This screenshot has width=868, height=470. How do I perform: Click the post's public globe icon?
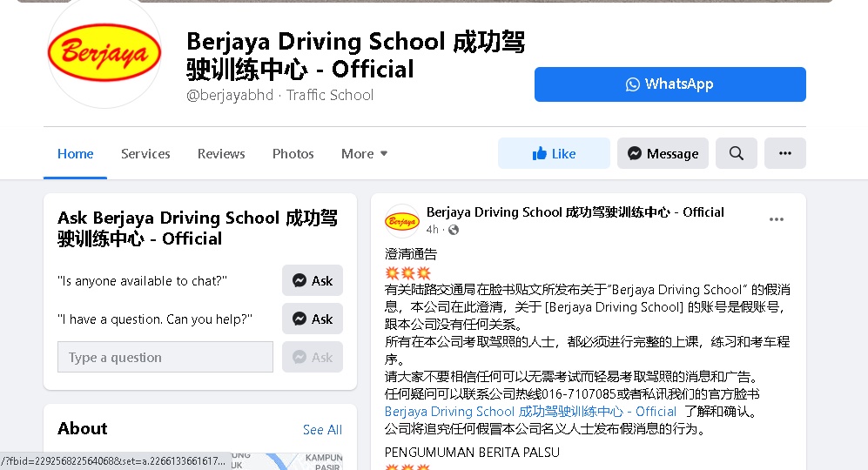454,230
